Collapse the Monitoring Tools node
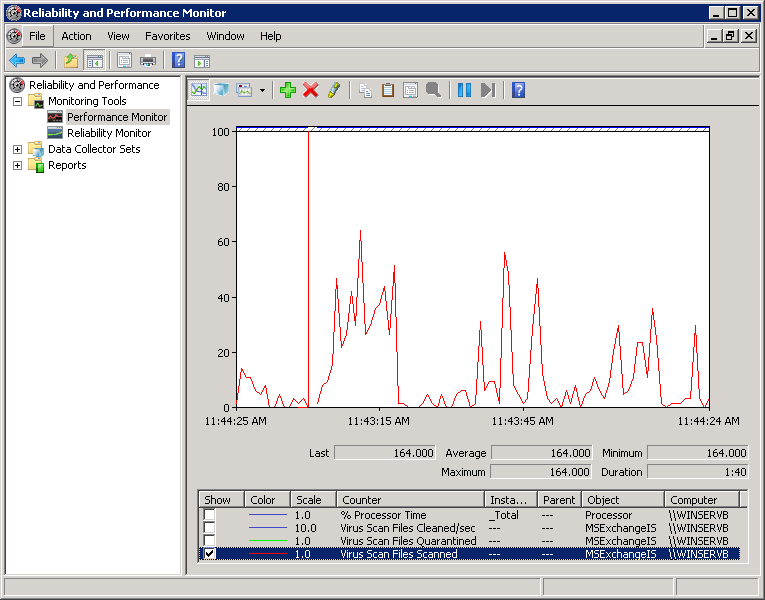 point(18,101)
